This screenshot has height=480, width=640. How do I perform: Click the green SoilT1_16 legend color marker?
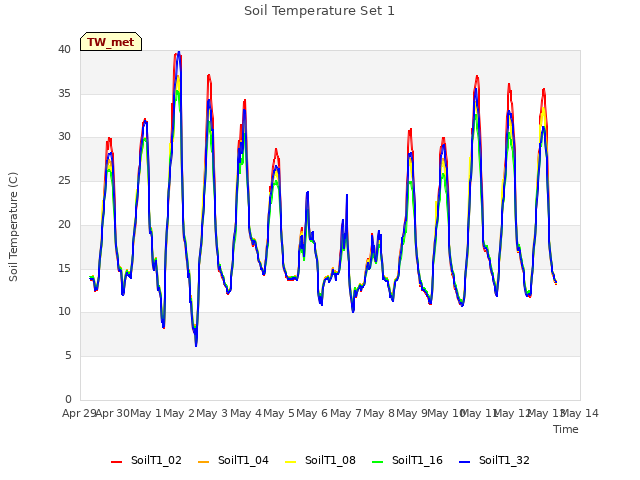[378, 462]
